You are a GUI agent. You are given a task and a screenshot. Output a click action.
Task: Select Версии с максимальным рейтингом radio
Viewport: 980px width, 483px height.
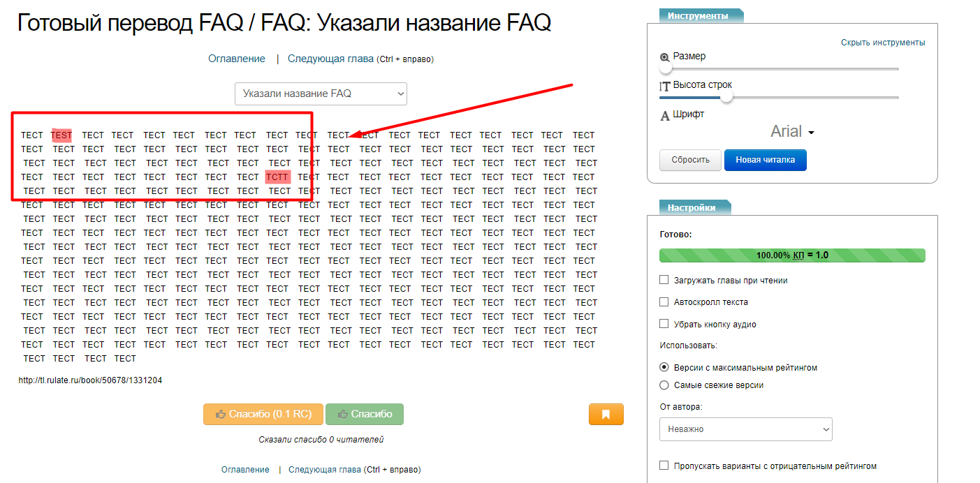(x=664, y=367)
